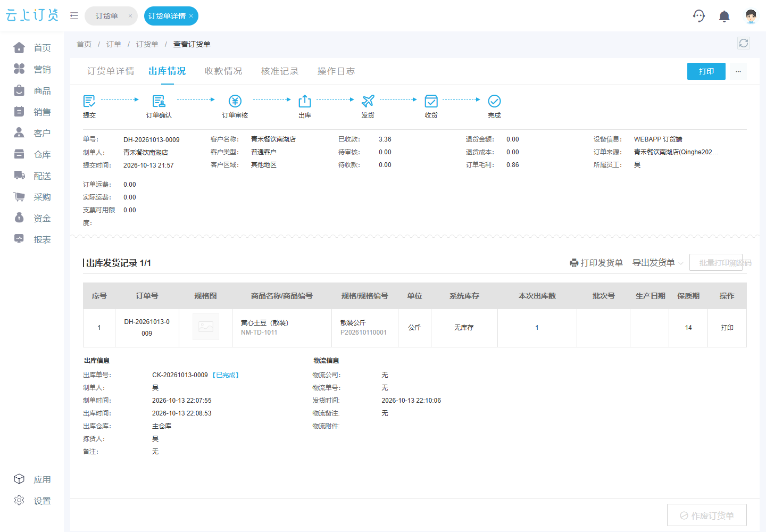Click the 订单审核 step icon

235,101
